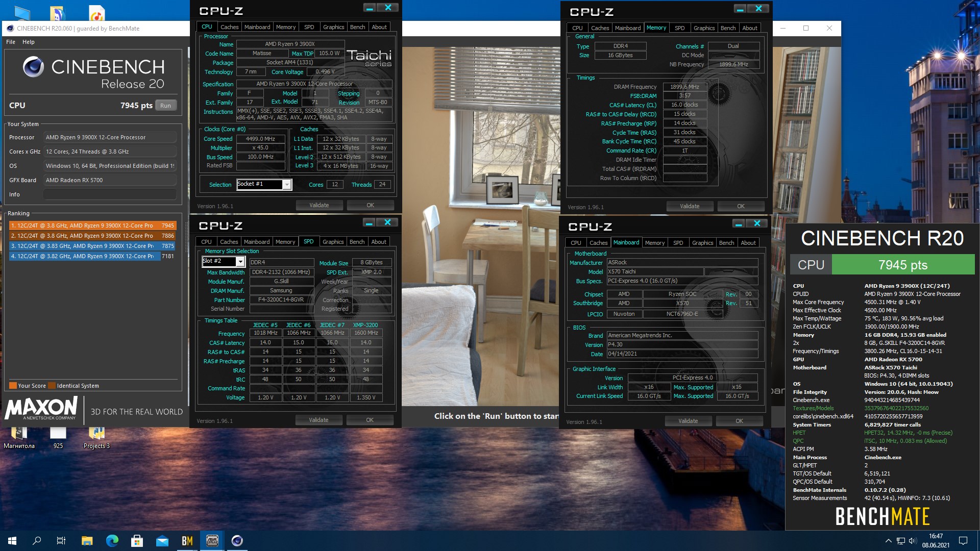Screen dimensions: 980x551
Task: Switch to Bench tab in Mainboard CPU-Z window
Action: tap(726, 243)
